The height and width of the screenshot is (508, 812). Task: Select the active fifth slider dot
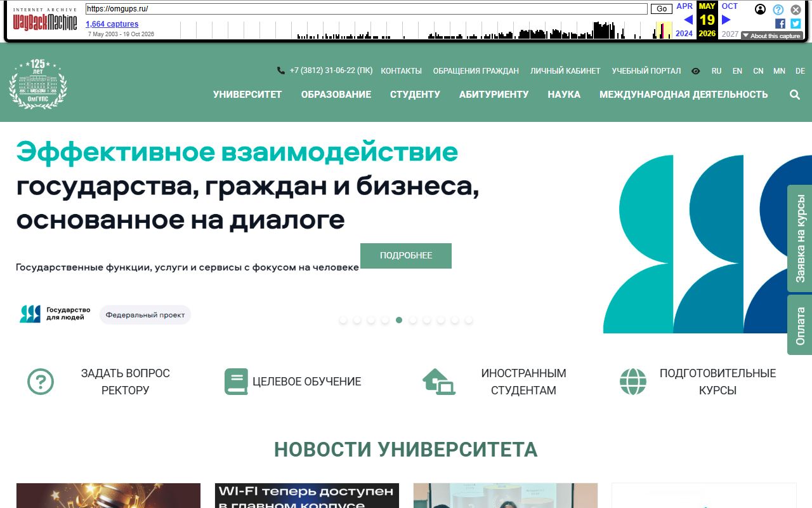[x=399, y=320]
